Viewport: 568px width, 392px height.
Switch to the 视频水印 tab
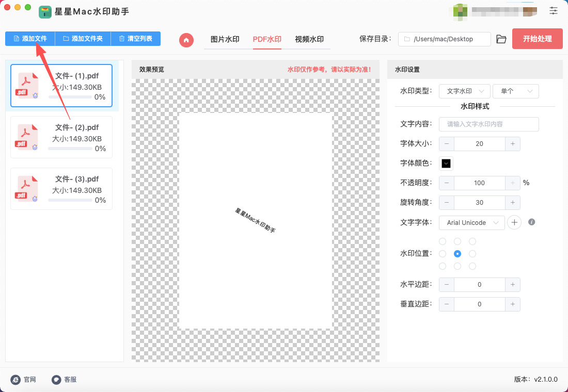(x=309, y=39)
